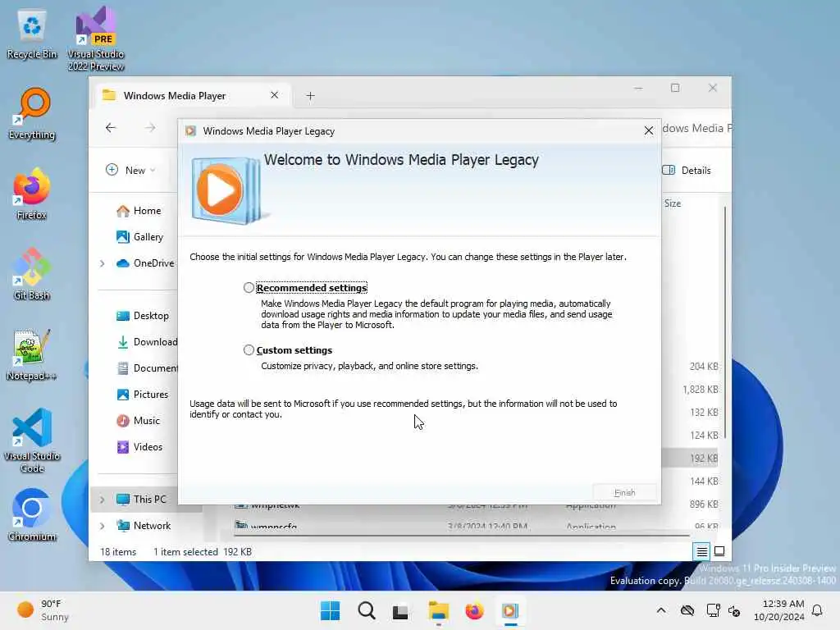Open taskbar Search

pyautogui.click(x=367, y=610)
